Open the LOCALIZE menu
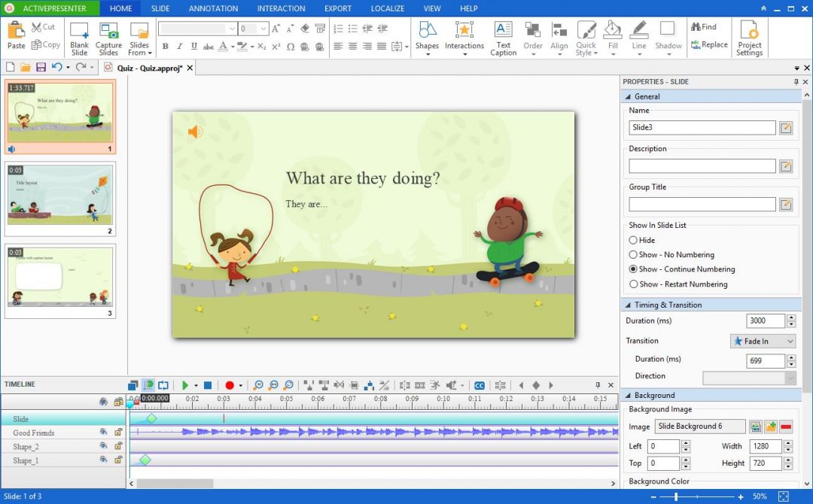 pos(387,8)
